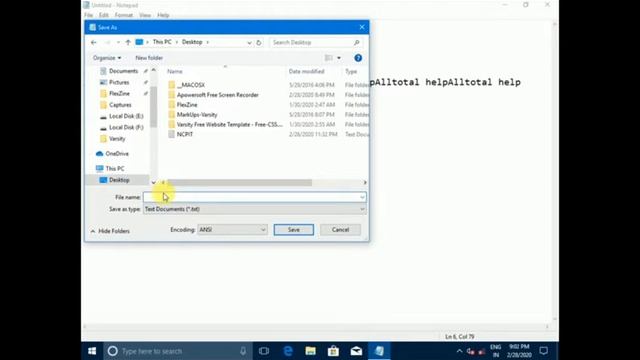Click the search magnifier icon

pyautogui.click(x=356, y=42)
